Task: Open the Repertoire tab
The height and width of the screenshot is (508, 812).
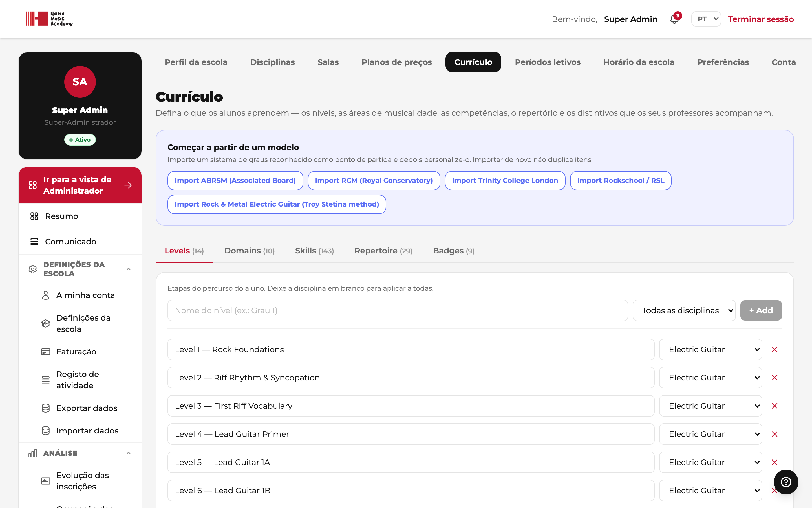Action: click(x=383, y=251)
